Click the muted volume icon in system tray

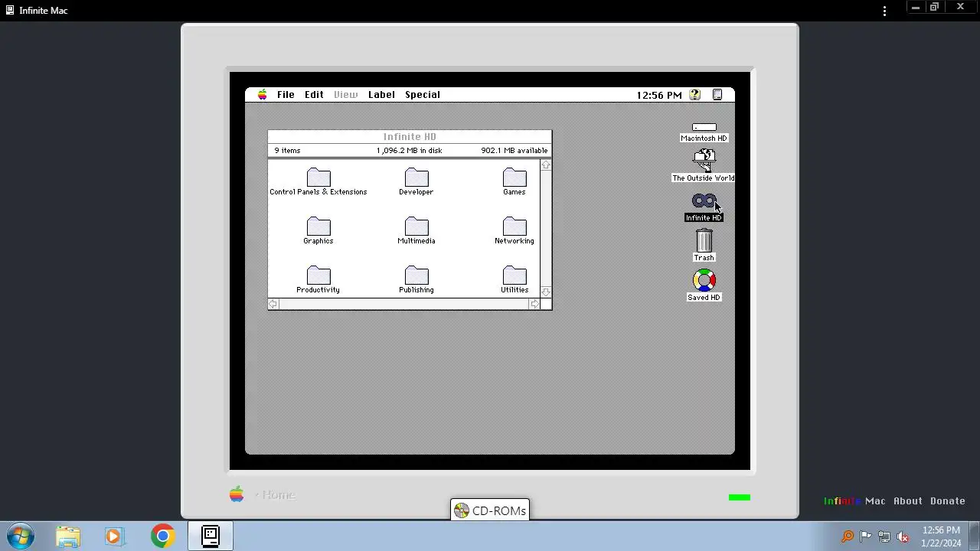pos(903,536)
